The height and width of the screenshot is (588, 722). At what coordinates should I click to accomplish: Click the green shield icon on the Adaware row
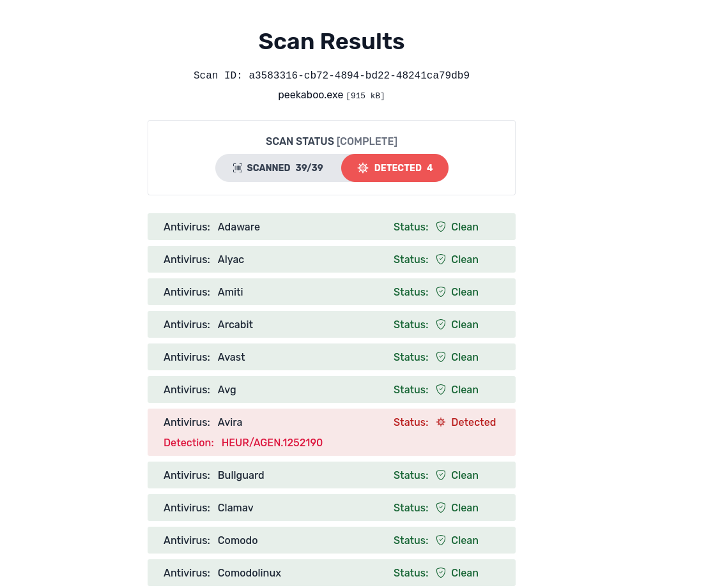point(440,227)
